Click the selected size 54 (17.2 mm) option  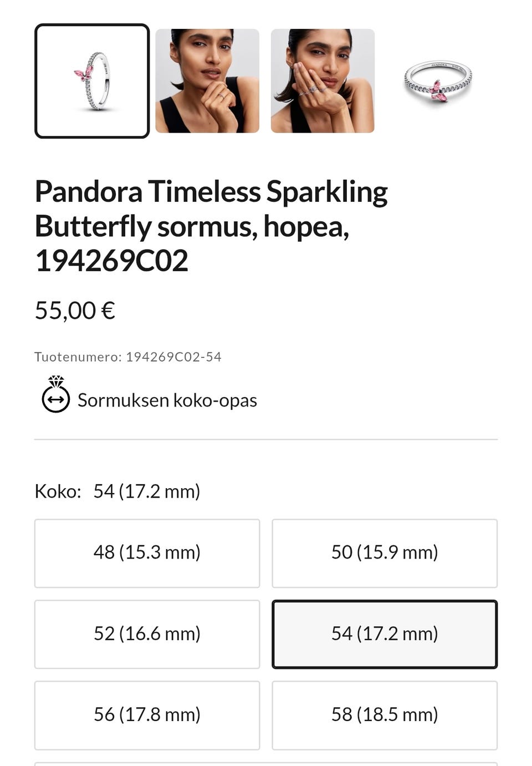(385, 634)
